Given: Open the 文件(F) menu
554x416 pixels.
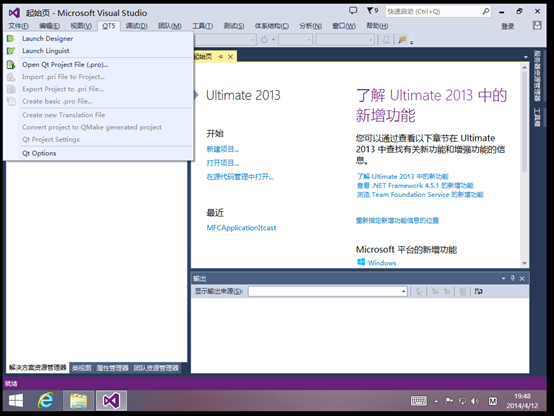Looking at the screenshot, I should [x=18, y=26].
